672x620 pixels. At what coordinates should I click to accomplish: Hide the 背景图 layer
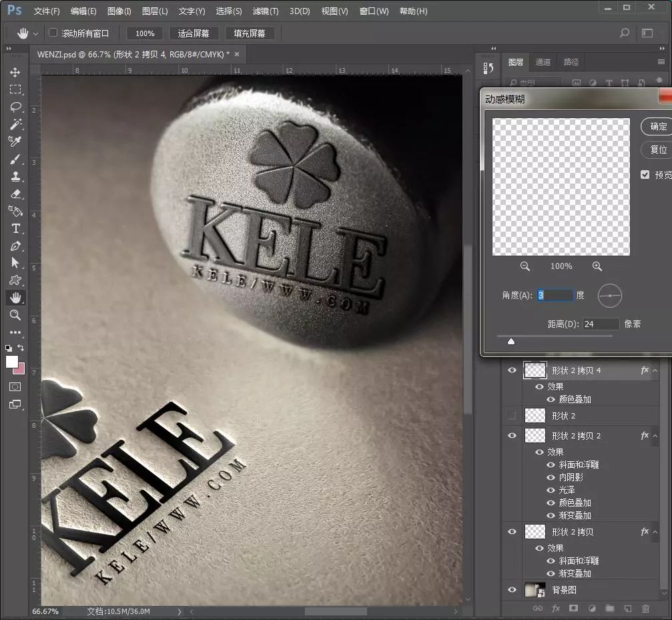coord(512,590)
